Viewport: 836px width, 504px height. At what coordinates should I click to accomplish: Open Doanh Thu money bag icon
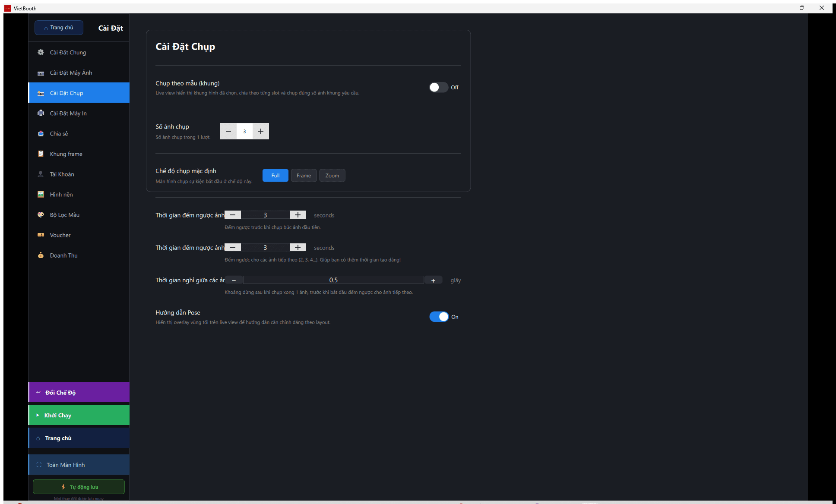tap(41, 255)
